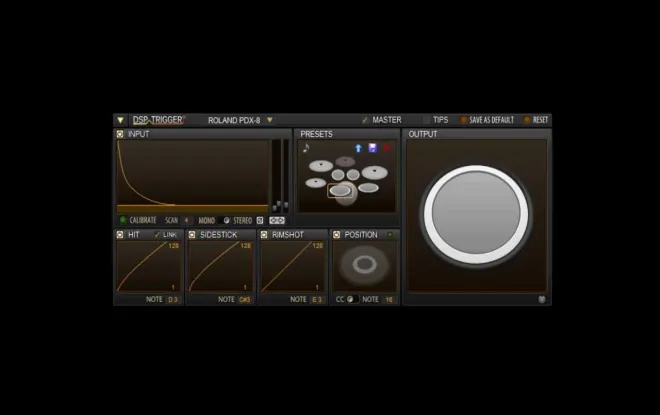Click the POSITION ring pad display
This screenshot has height=415, width=660.
pyautogui.click(x=365, y=265)
